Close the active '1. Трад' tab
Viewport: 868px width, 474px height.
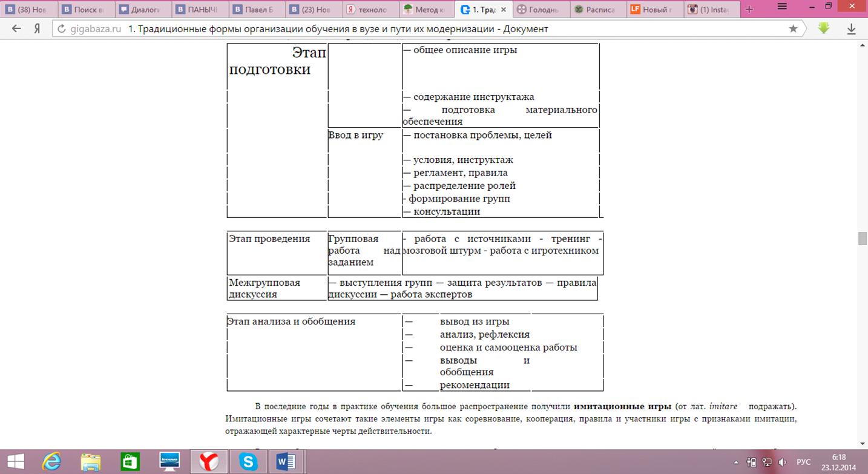click(x=503, y=10)
